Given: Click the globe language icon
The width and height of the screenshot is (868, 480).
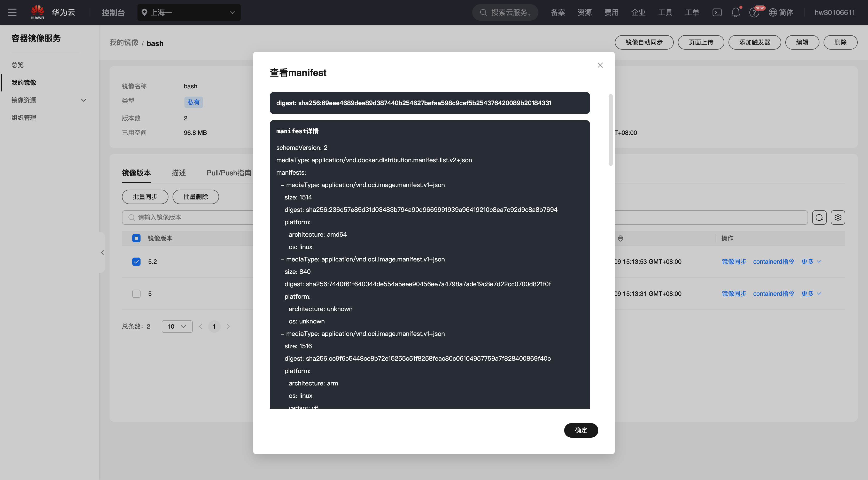Looking at the screenshot, I should click(773, 12).
